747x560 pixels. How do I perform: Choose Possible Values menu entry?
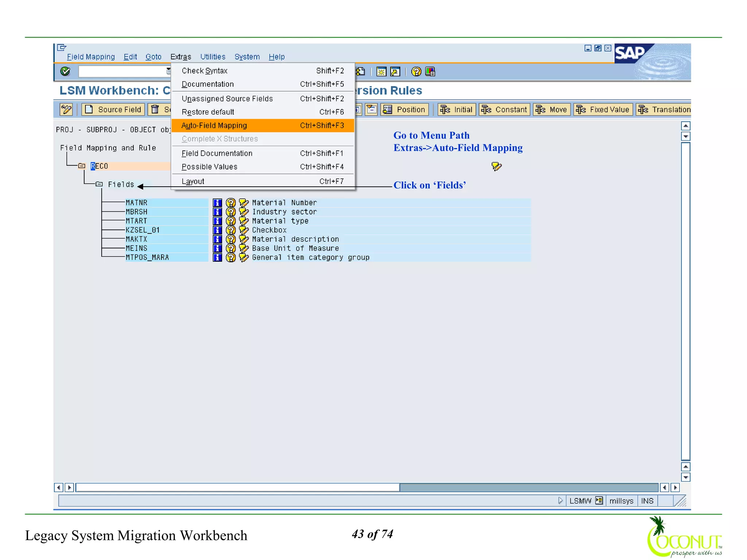[x=263, y=167]
